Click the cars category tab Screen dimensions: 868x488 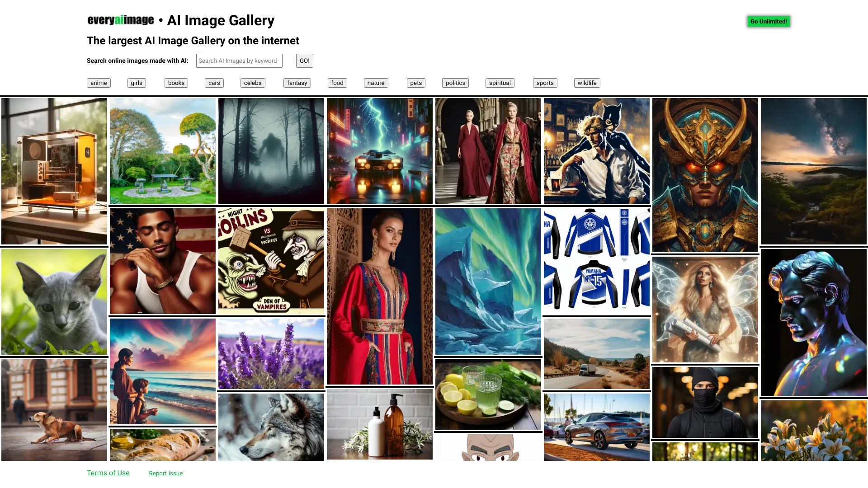[x=214, y=82]
